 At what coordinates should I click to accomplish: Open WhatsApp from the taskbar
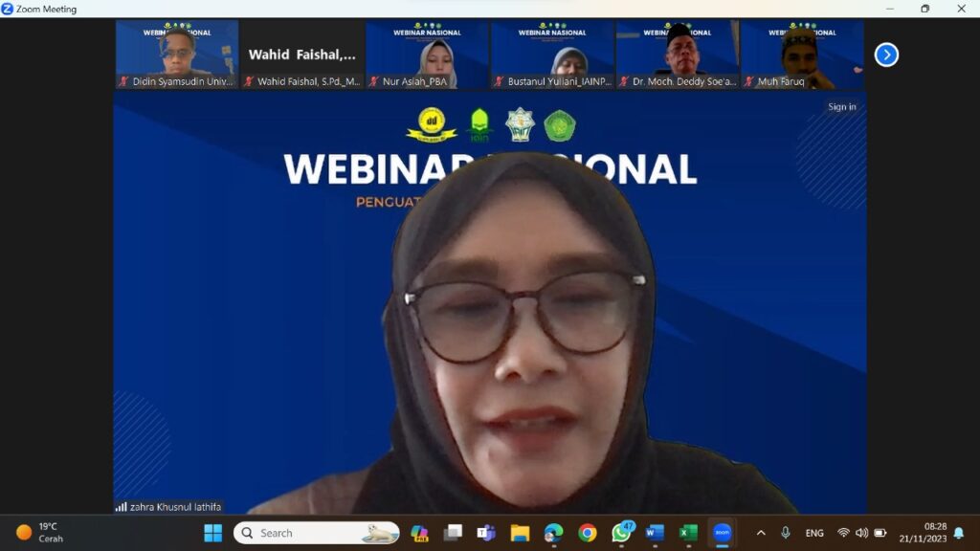[x=622, y=533]
